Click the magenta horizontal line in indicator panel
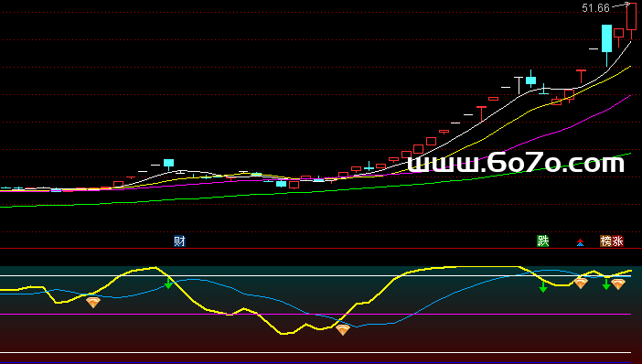Image resolution: width=642 pixels, height=364 pixels. tap(316, 314)
